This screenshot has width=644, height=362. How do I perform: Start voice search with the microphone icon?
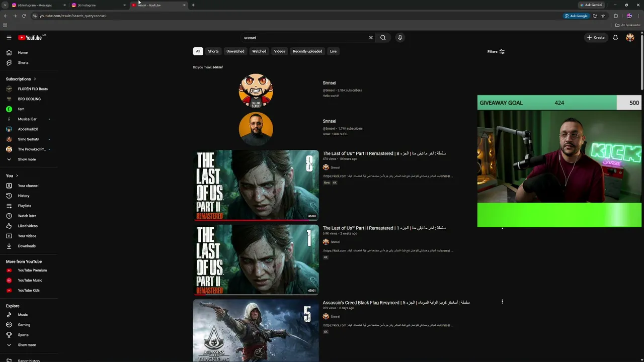click(x=400, y=38)
